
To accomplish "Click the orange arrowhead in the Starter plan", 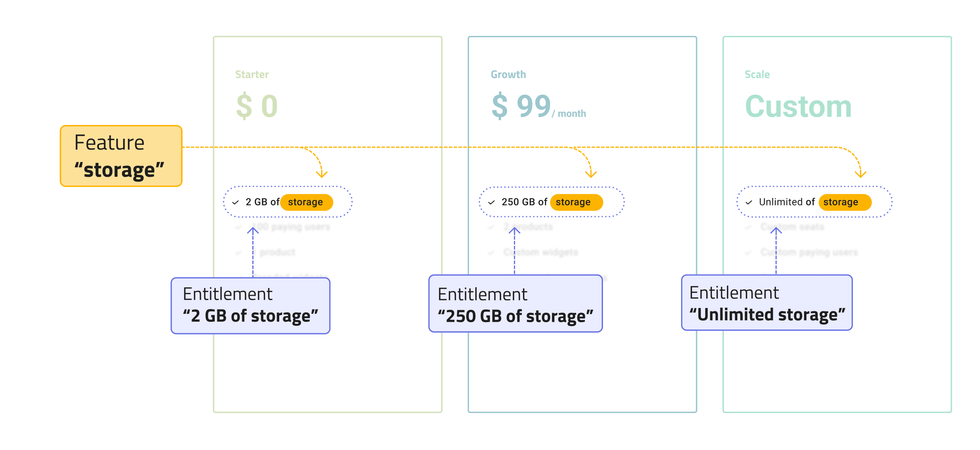I will tap(322, 174).
